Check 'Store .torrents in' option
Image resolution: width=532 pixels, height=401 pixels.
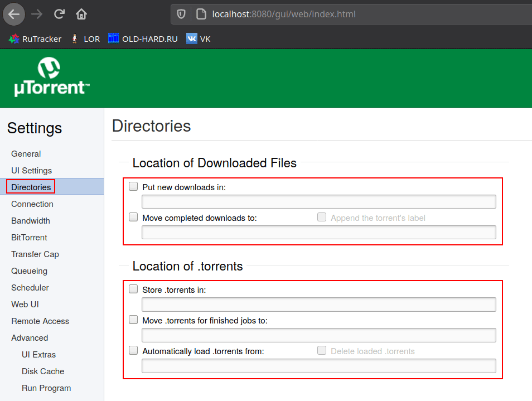pyautogui.click(x=133, y=289)
